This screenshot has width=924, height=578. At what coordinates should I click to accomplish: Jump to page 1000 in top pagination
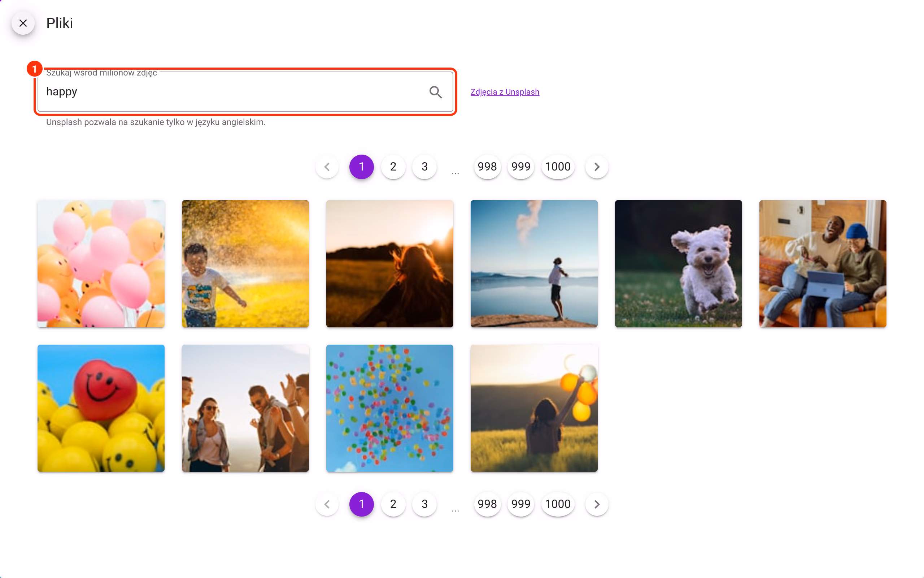tap(558, 167)
